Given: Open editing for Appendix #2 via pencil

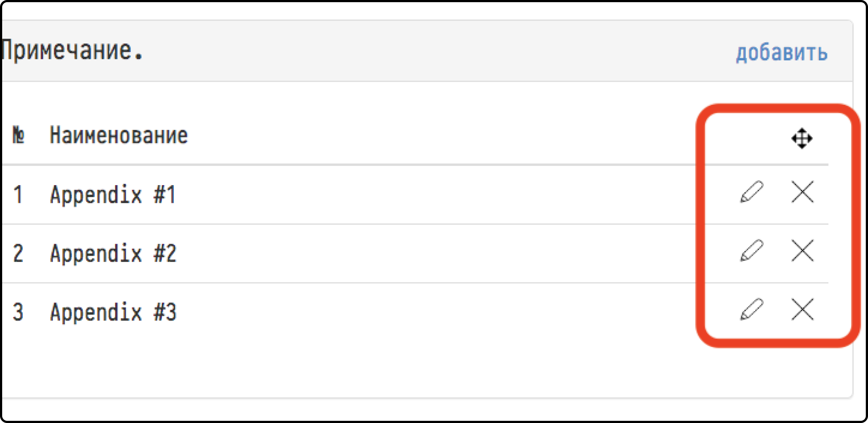Looking at the screenshot, I should click(752, 251).
